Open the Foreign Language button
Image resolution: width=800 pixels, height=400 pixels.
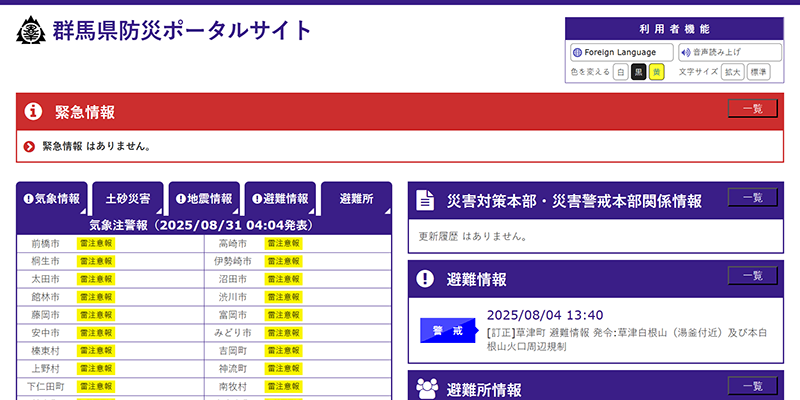pyautogui.click(x=622, y=53)
